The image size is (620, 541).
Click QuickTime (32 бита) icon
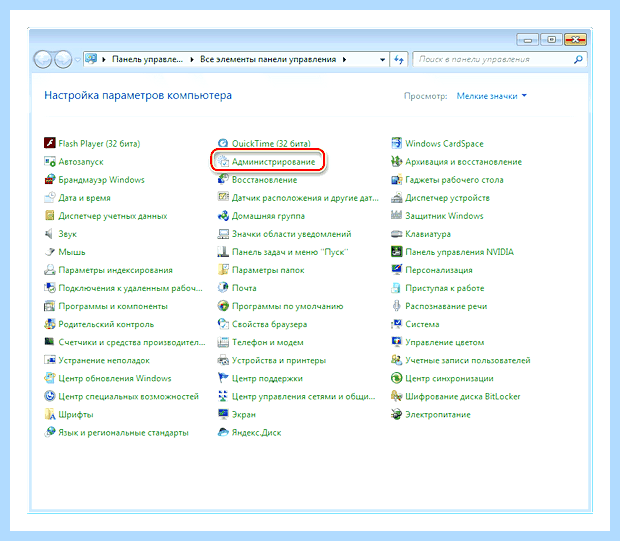[223, 143]
